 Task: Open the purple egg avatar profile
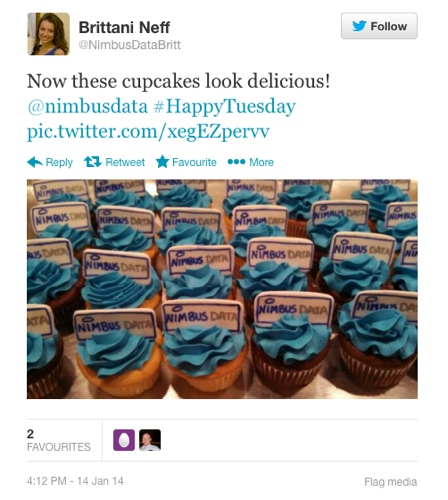click(x=124, y=440)
